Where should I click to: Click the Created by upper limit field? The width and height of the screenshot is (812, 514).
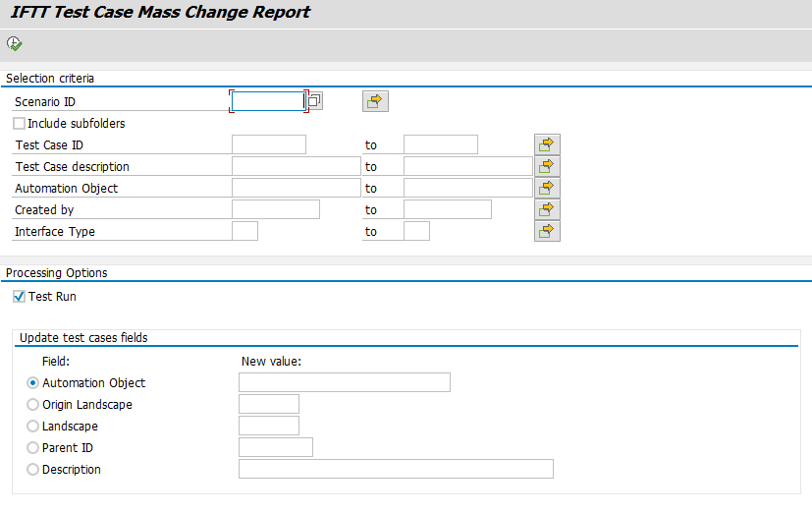(448, 210)
